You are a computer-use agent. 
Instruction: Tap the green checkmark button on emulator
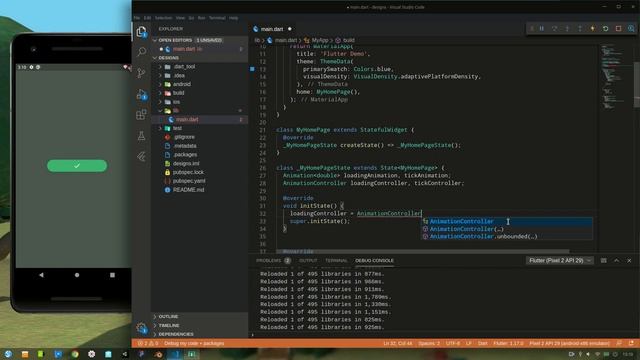pyautogui.click(x=77, y=166)
